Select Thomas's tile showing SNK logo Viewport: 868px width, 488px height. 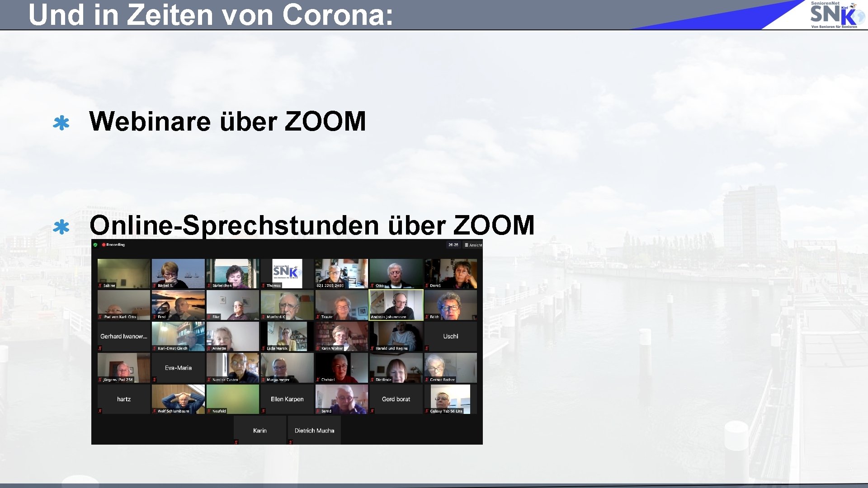point(287,273)
